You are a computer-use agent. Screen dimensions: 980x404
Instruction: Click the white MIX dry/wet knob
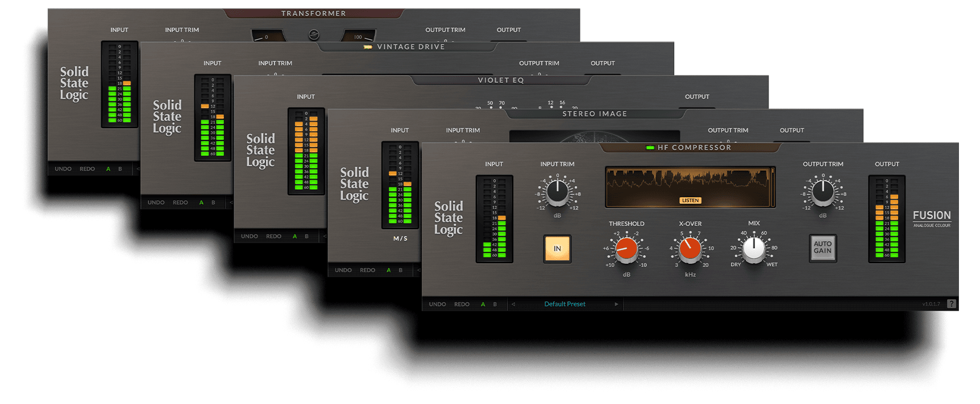[754, 249]
